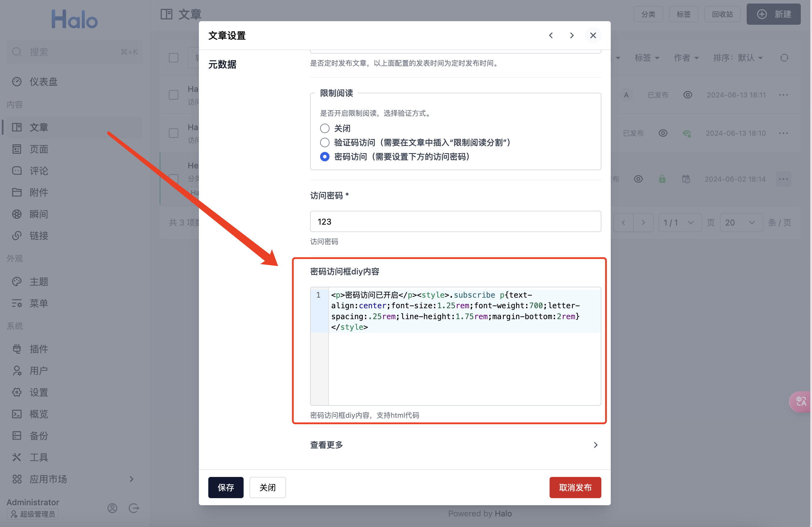Screen dimensions: 812x527
Task: Go to the next post in 文章设置 dialog
Action: 572,36
